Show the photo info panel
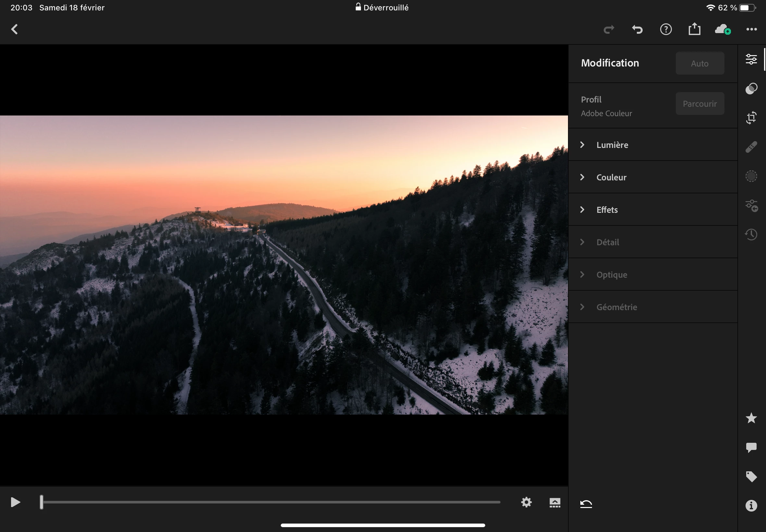Image resolution: width=766 pixels, height=532 pixels. 751,506
